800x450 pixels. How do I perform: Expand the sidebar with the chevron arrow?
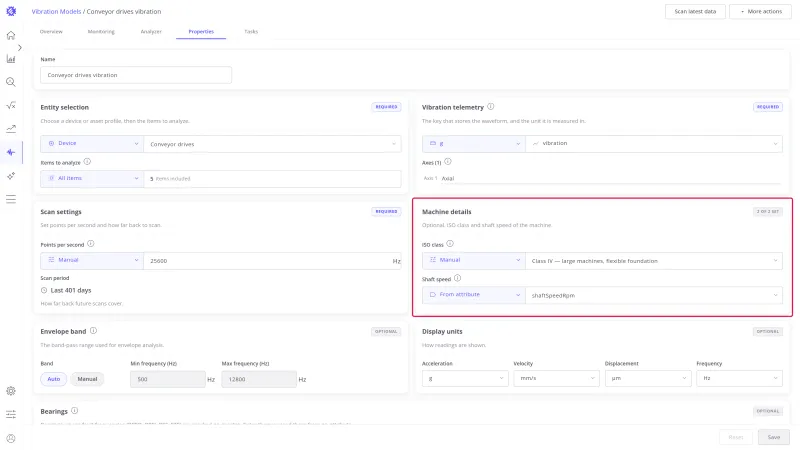19,47
